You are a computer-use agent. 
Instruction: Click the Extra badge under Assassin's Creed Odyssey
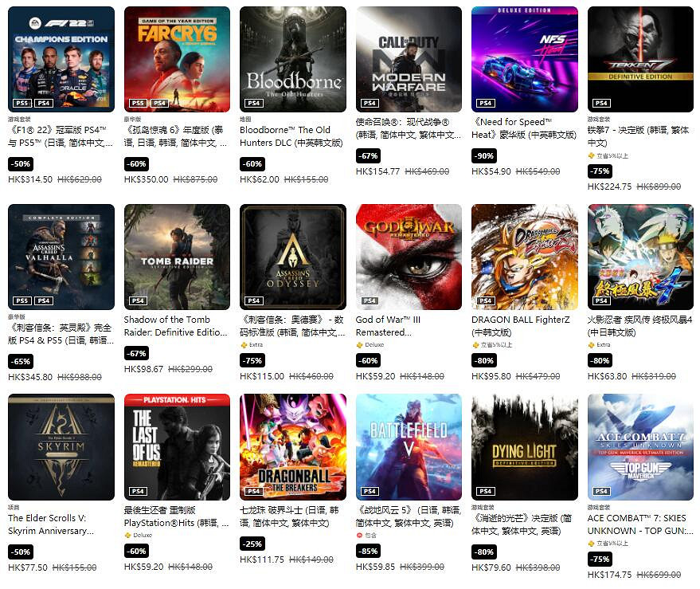[x=252, y=345]
